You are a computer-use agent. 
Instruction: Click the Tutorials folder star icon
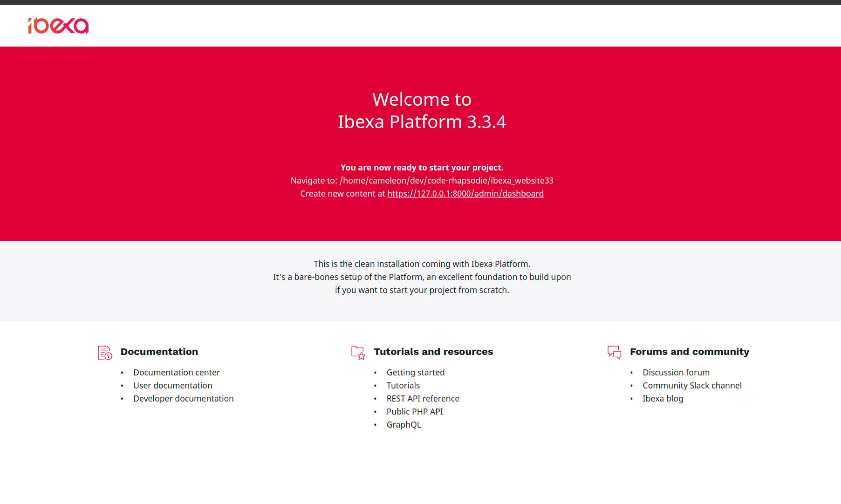coord(358,353)
